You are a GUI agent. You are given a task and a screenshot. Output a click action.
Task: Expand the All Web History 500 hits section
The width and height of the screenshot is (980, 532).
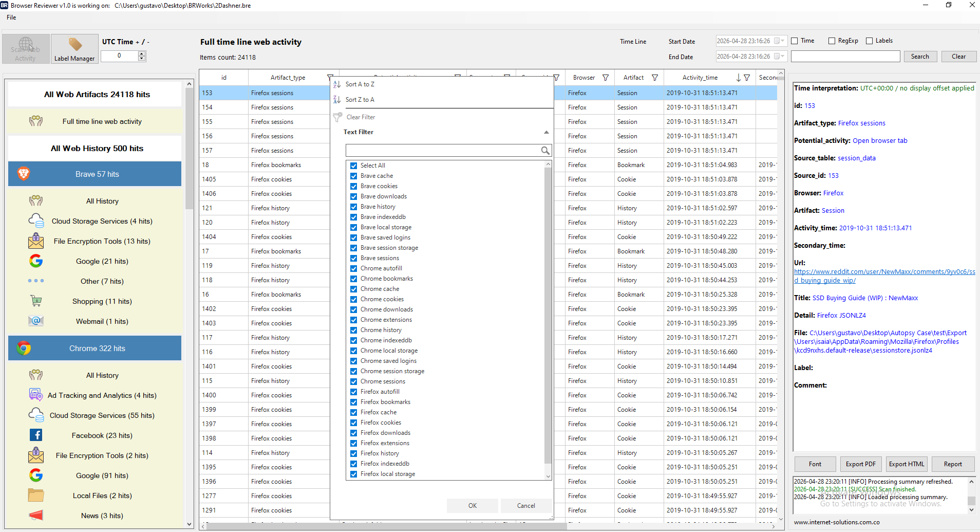click(95, 148)
